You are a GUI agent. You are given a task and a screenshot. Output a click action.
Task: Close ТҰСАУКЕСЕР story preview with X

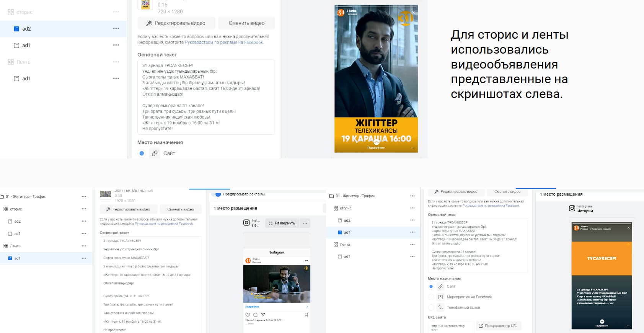tap(628, 228)
